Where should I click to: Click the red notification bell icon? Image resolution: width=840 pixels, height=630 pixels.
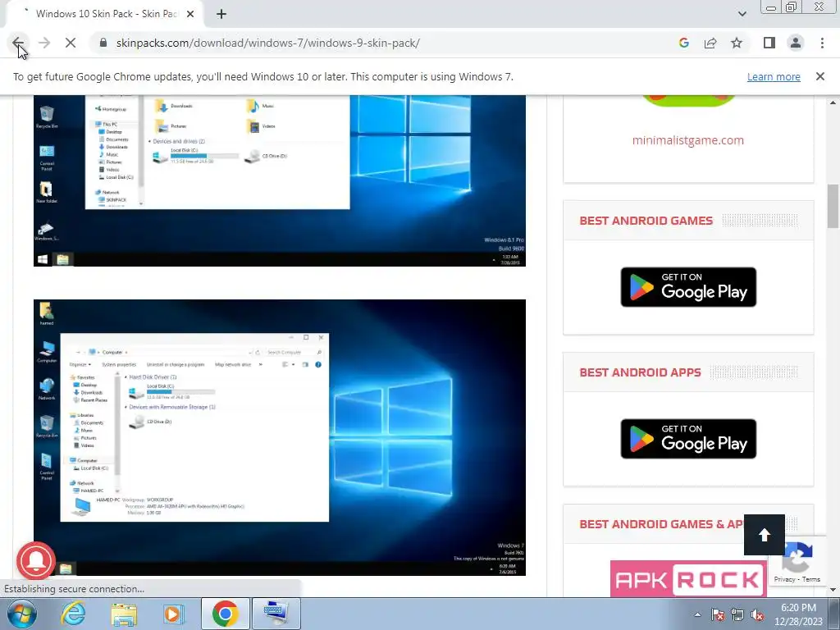click(x=36, y=561)
